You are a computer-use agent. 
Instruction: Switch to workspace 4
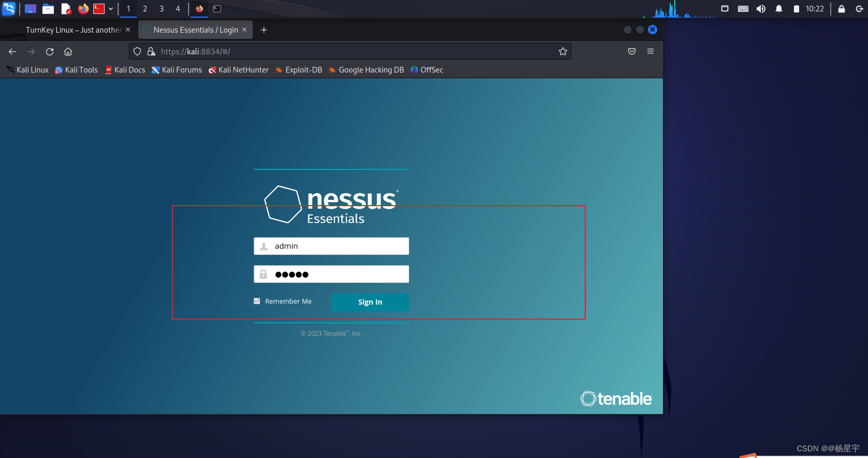tap(178, 9)
